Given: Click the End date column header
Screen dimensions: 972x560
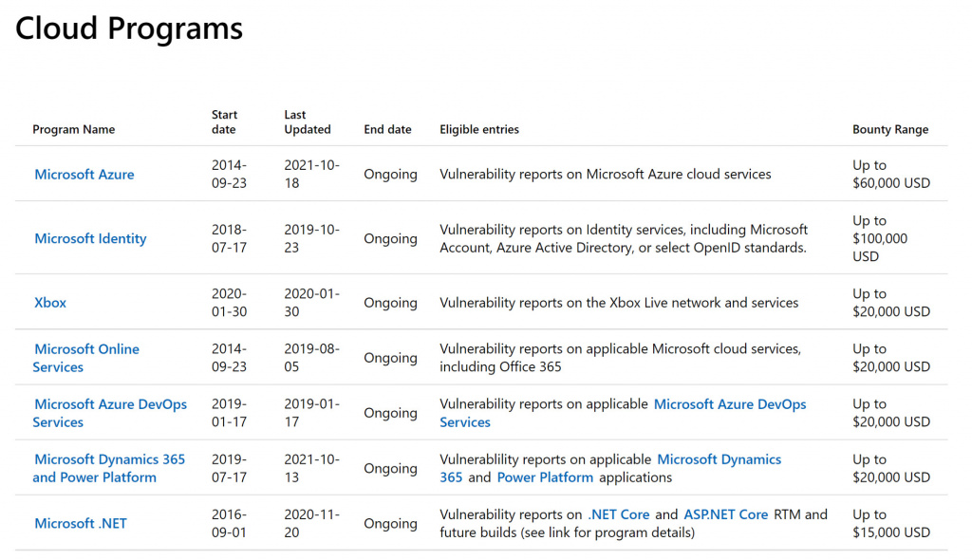Looking at the screenshot, I should pos(387,130).
